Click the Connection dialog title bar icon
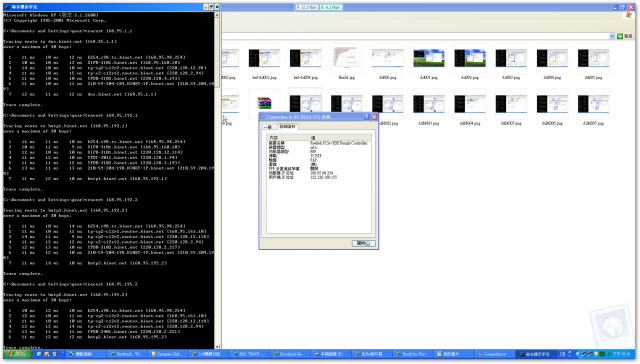This screenshot has height=364, width=640. coord(263,117)
